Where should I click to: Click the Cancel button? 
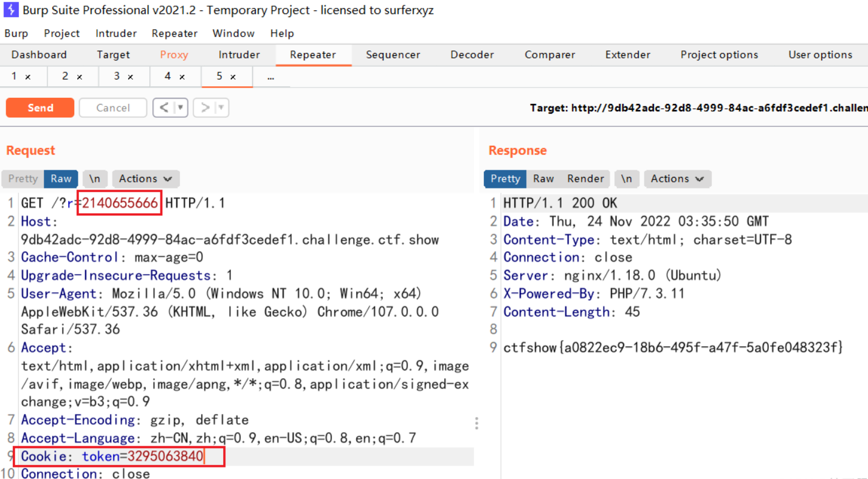click(x=113, y=108)
